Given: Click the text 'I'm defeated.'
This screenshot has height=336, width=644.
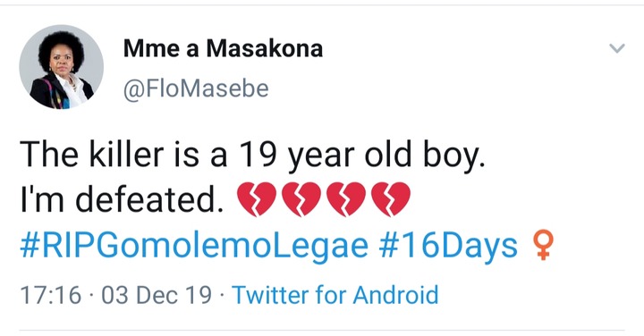Looking at the screenshot, I should tap(122, 200).
